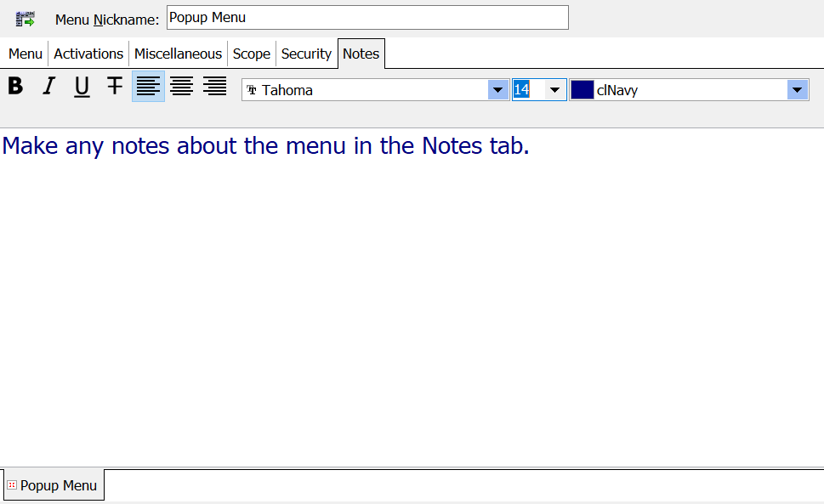
Task: Click the menu icon beside Menu Nickname
Action: point(26,19)
